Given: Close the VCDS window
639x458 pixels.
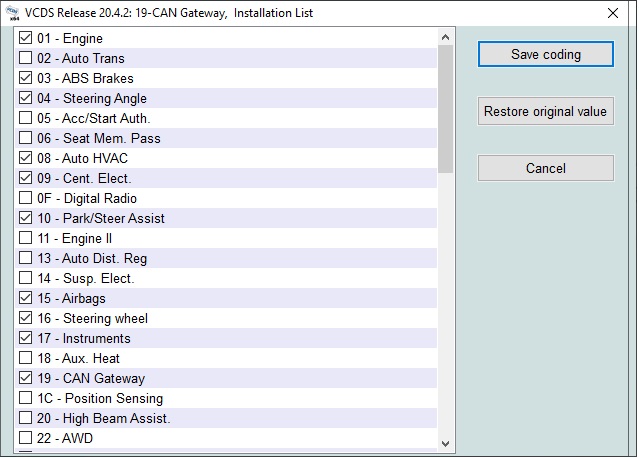Looking at the screenshot, I should point(613,13).
